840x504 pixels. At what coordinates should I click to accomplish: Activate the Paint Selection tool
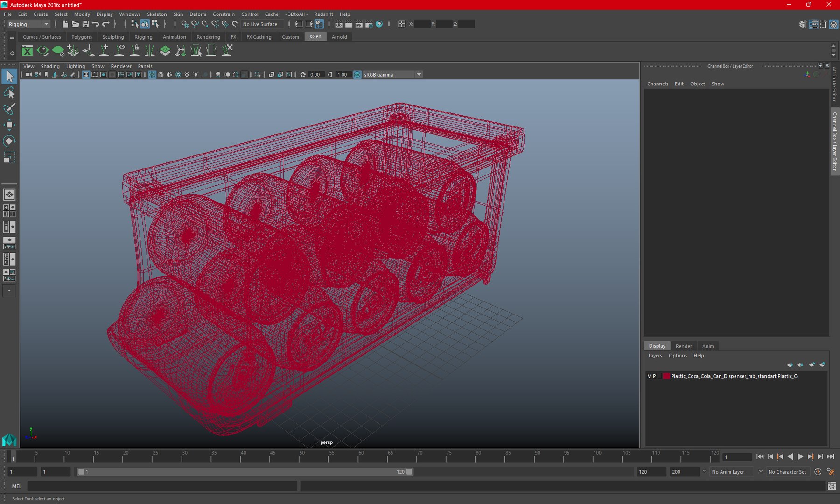coord(9,109)
